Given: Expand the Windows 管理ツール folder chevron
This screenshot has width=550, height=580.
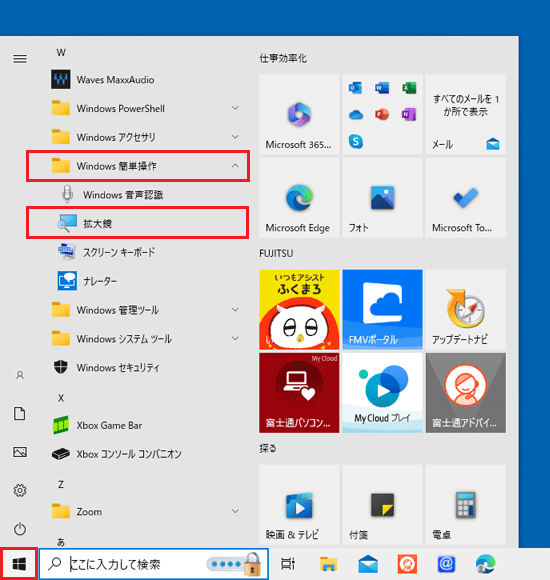Looking at the screenshot, I should [x=235, y=310].
